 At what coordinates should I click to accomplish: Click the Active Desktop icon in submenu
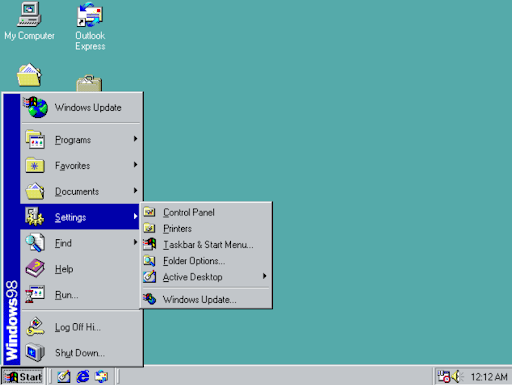coord(149,276)
